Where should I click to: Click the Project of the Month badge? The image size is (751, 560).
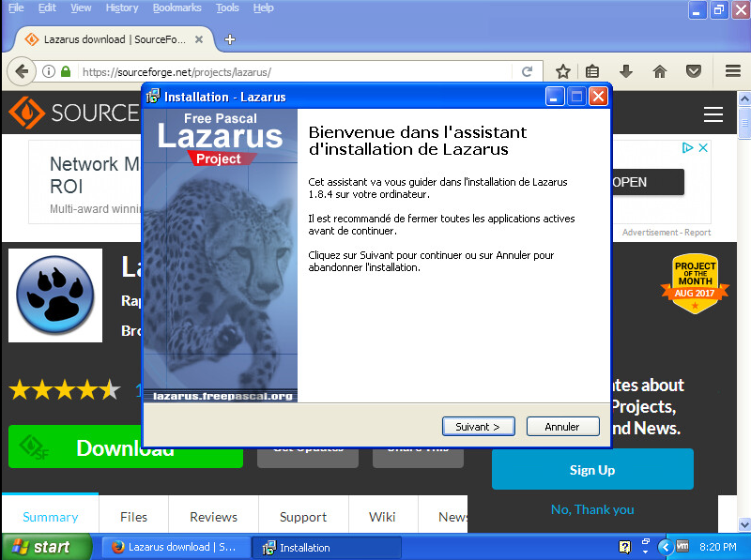695,283
